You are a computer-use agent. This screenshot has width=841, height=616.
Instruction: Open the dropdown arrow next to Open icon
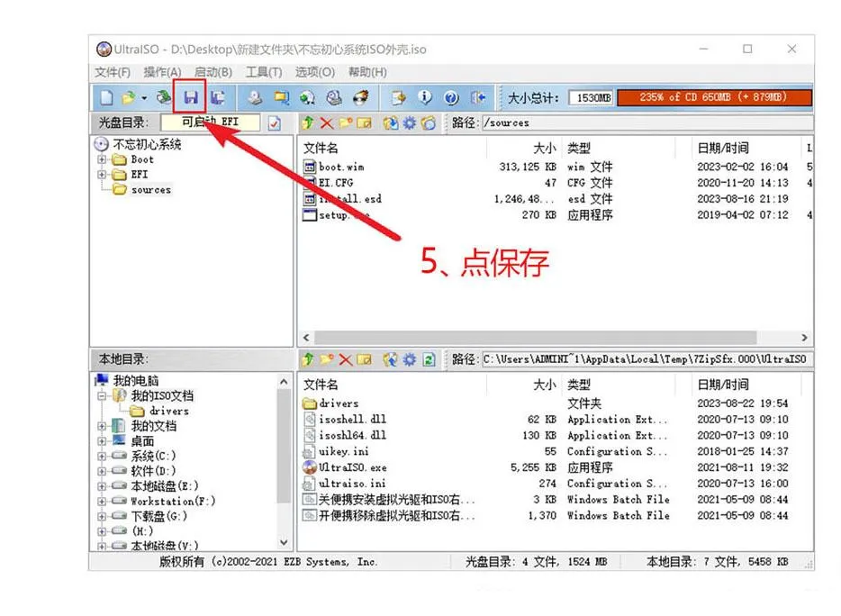pyautogui.click(x=144, y=97)
